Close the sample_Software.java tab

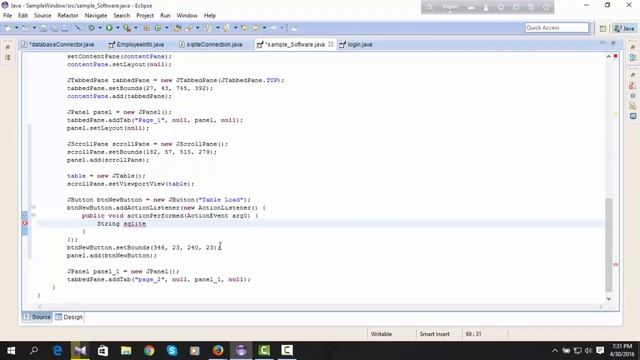coord(331,44)
